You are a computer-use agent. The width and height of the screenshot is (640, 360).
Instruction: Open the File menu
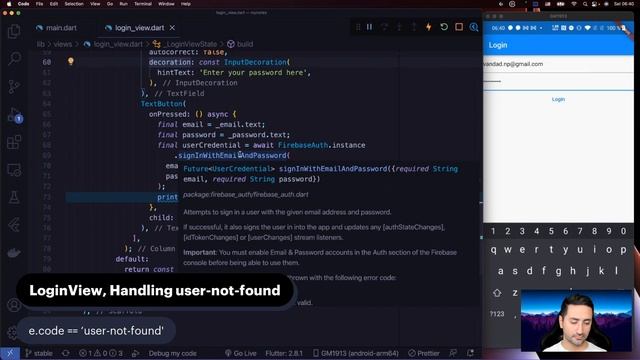click(39, 4)
